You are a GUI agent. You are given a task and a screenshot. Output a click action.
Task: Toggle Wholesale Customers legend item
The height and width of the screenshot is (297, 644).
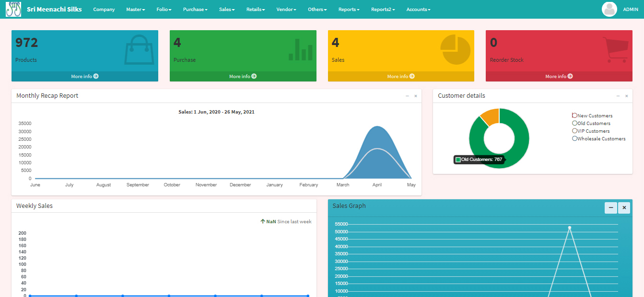click(x=599, y=138)
